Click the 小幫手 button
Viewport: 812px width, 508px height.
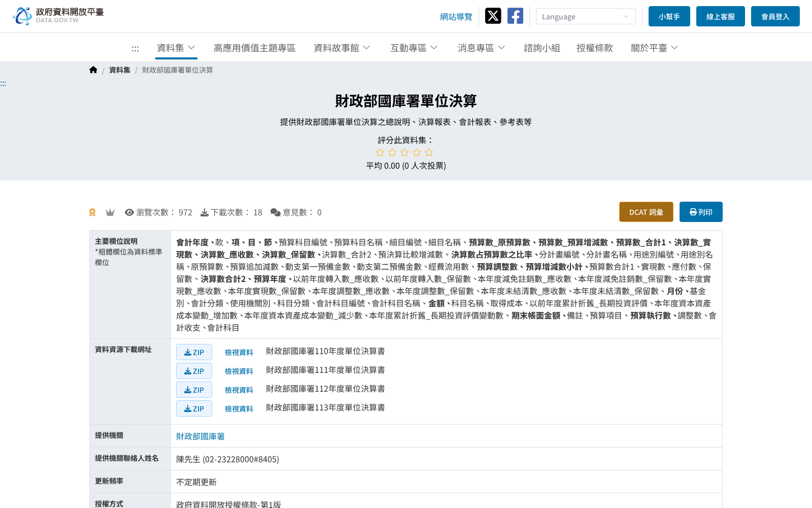669,16
